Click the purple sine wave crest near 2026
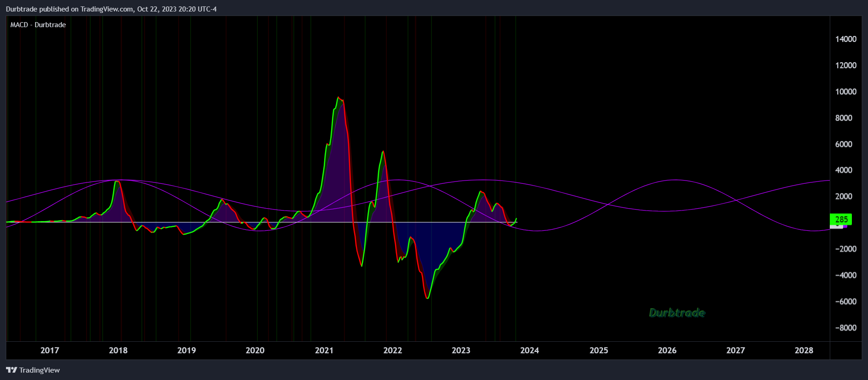The width and height of the screenshot is (868, 380). pos(675,180)
